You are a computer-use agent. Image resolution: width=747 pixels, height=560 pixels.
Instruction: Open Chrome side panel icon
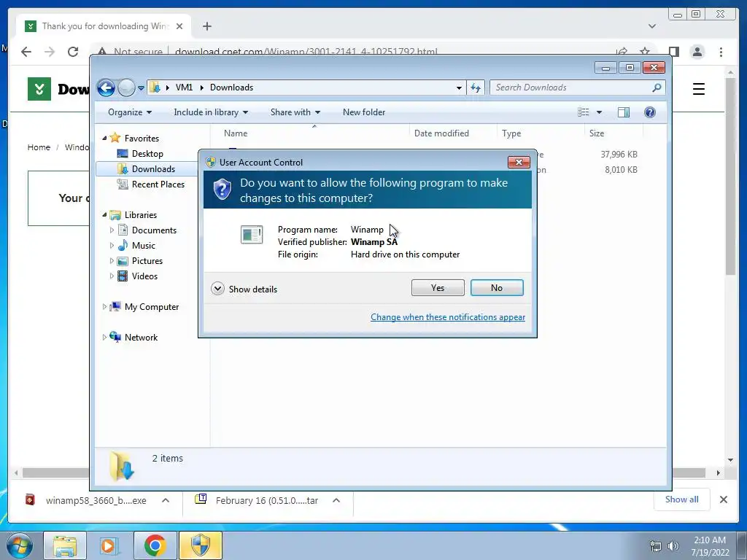coord(673,52)
